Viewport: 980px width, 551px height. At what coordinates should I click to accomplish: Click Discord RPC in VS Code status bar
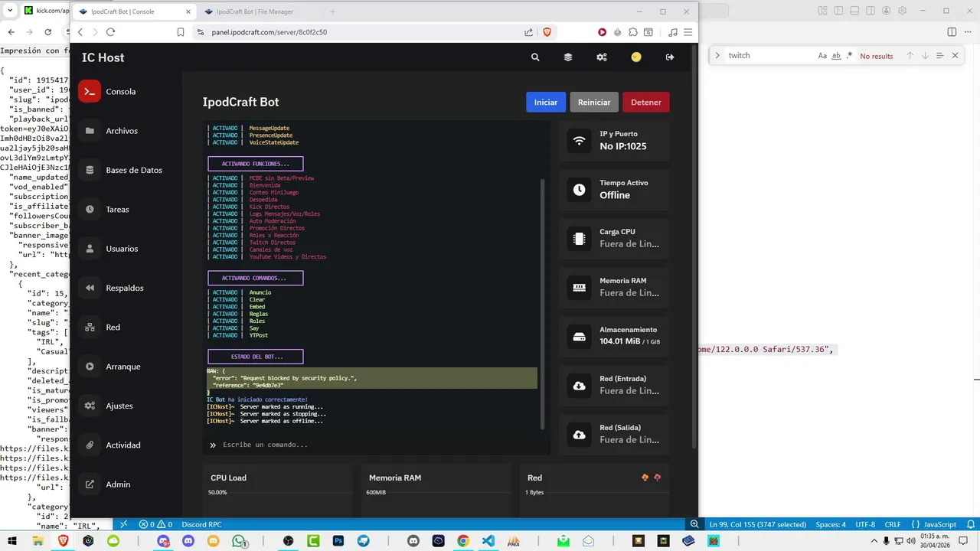(201, 525)
